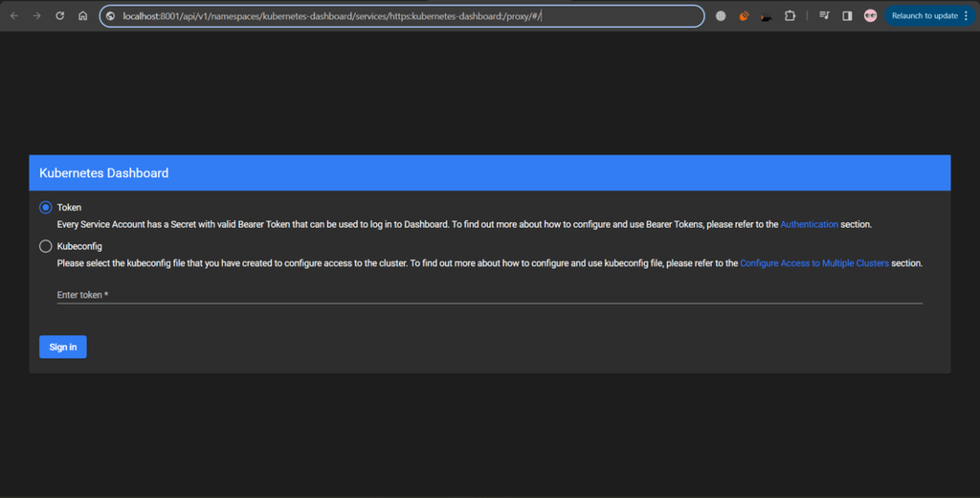Toggle the browser side panel icon
This screenshot has height=498, width=980.
click(847, 16)
